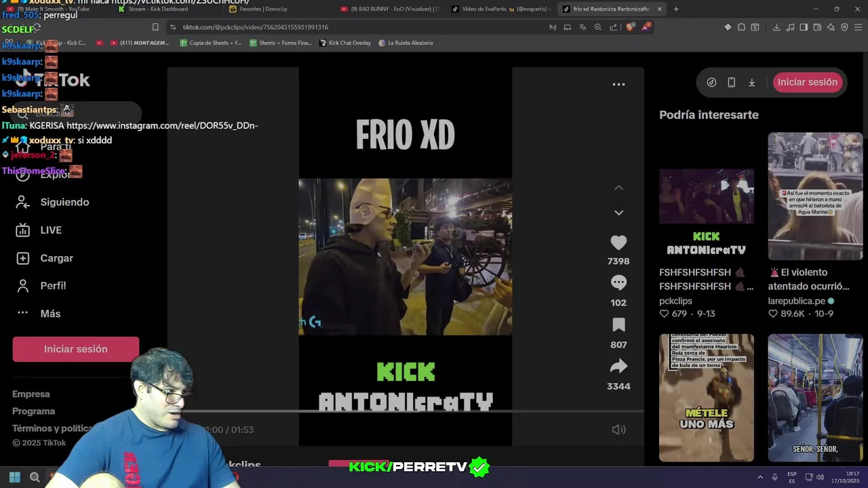Open larepublica.pe violento atentado video thumbnail
The width and height of the screenshot is (868, 488).
815,197
